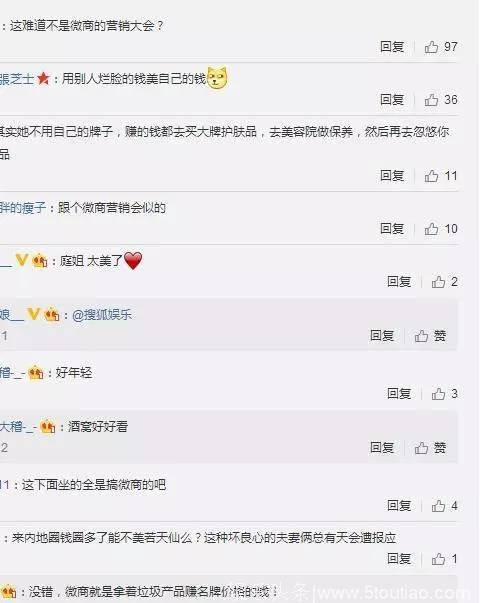The width and height of the screenshot is (480, 603).
Task: Open the @搜狐娱乐 mention link
Action: tap(102, 315)
